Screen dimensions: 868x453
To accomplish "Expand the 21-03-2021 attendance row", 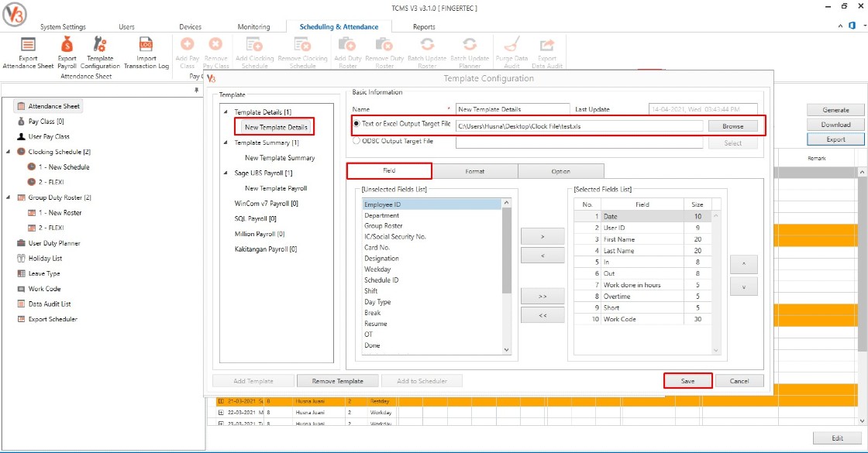I will coord(221,402).
